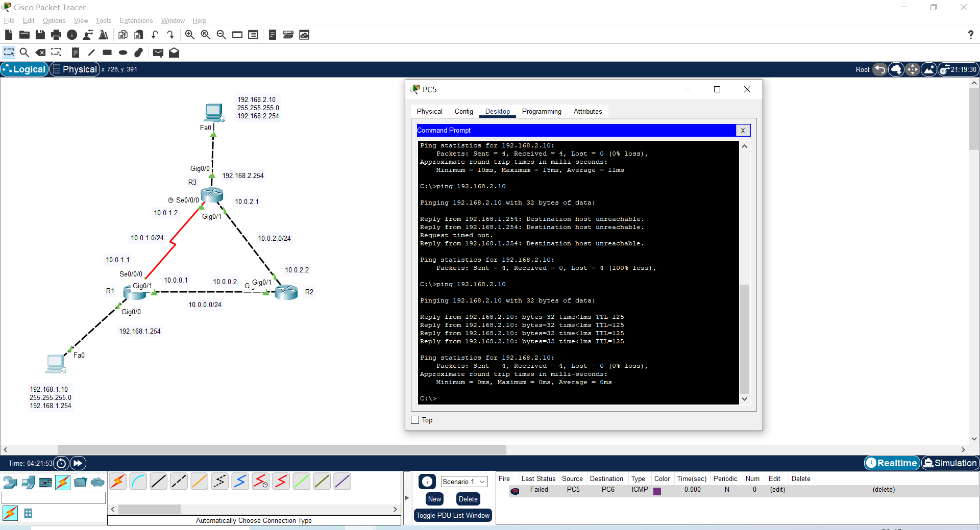Screen dimensions: 980x530
Task: Switch to PC5 Physical tab
Action: point(429,111)
